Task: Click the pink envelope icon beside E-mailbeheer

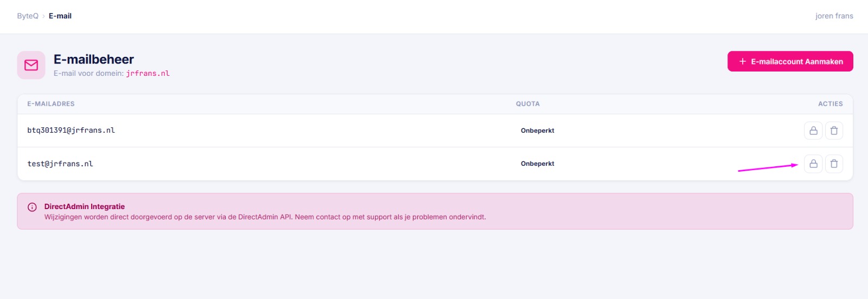Action: 31,65
